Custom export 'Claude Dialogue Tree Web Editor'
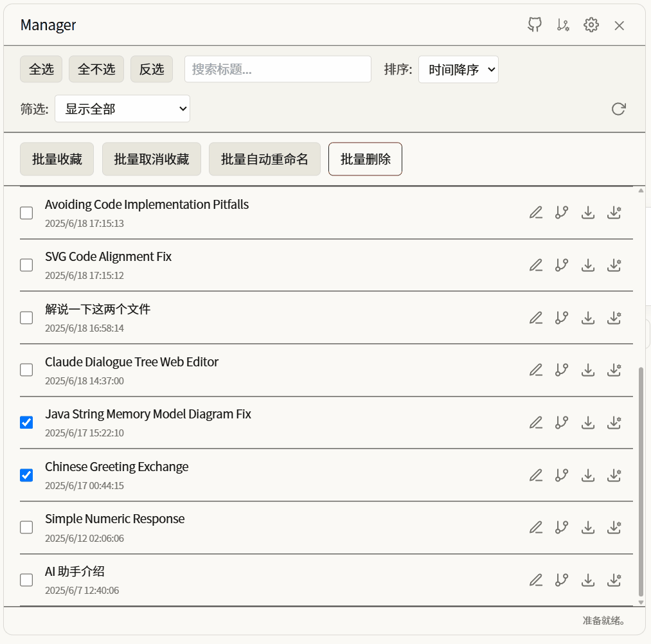Viewport: 651px width, 644px height. (x=614, y=370)
